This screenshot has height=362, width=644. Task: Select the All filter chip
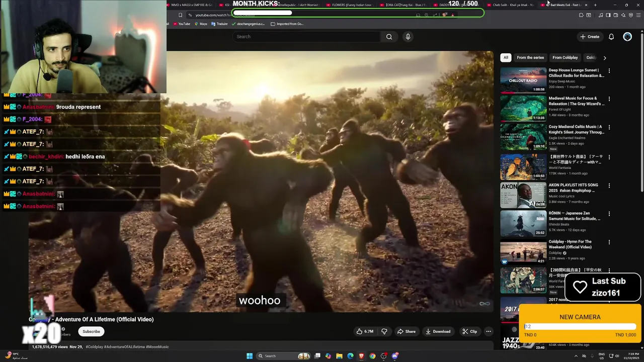click(506, 57)
